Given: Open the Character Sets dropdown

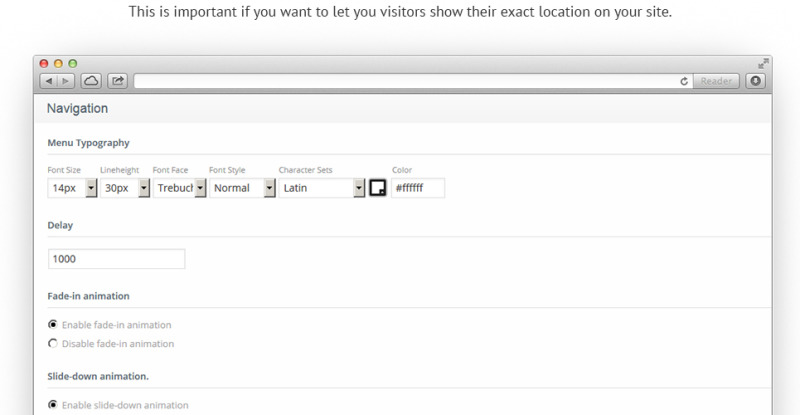Looking at the screenshot, I should 359,188.
